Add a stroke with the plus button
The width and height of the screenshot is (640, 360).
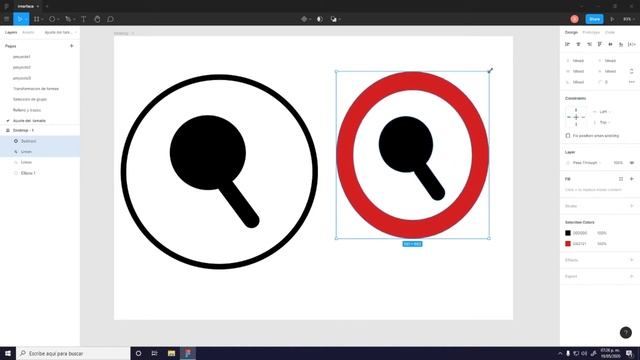632,206
